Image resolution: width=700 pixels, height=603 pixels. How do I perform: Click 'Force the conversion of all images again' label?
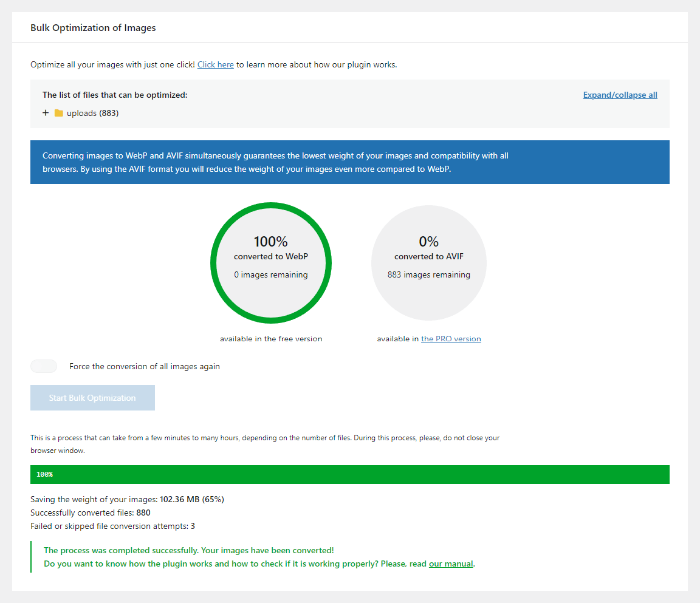145,366
